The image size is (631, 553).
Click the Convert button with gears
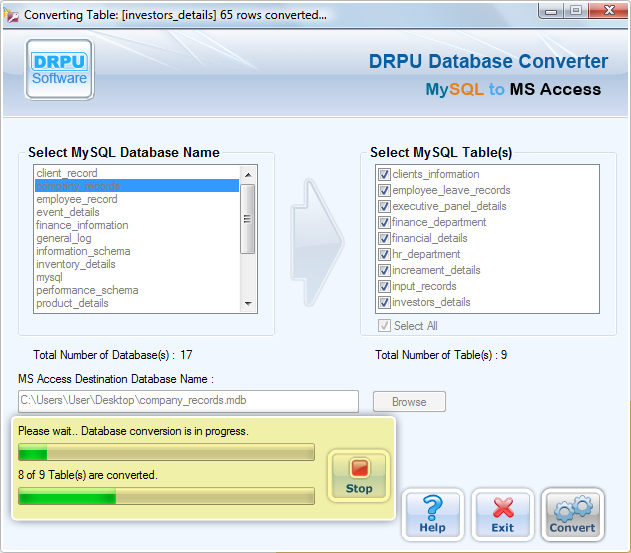(573, 515)
